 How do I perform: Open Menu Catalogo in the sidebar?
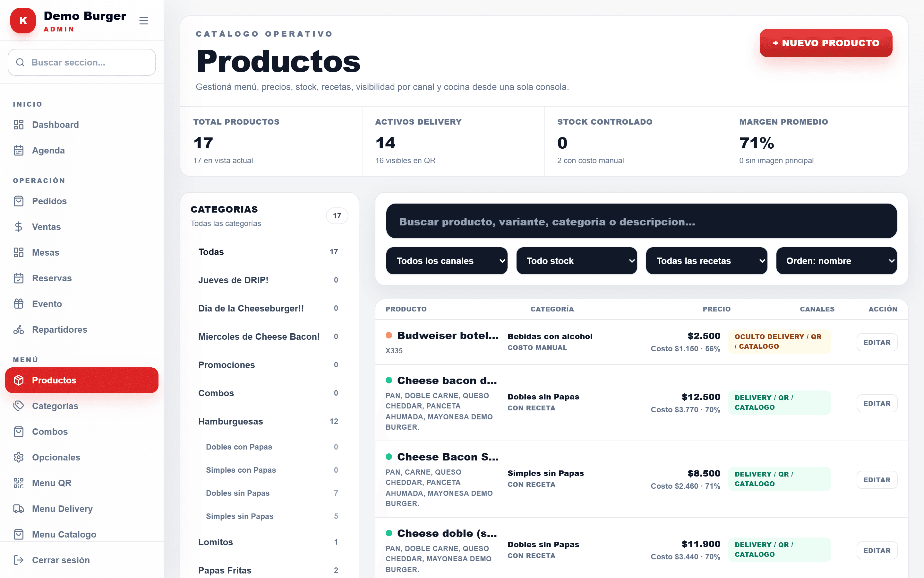(x=82, y=534)
